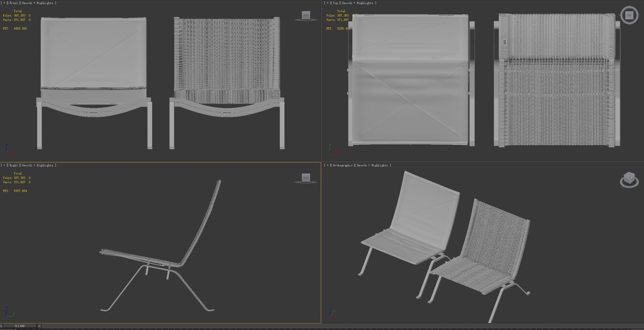Open Top viewport 'Smooth + Highlights' shading menu

tap(358, 3)
